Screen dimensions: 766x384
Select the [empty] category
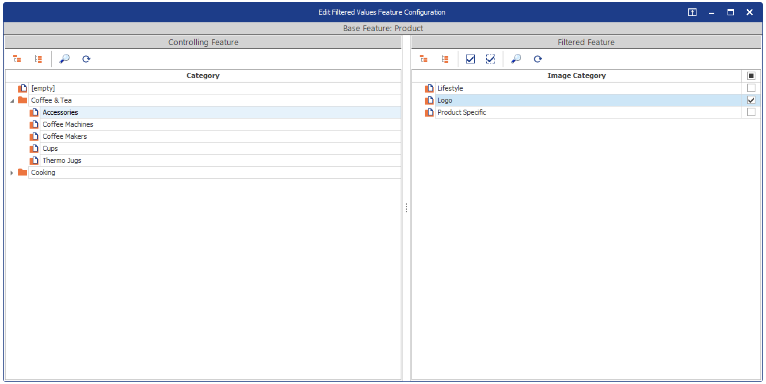click(x=215, y=88)
